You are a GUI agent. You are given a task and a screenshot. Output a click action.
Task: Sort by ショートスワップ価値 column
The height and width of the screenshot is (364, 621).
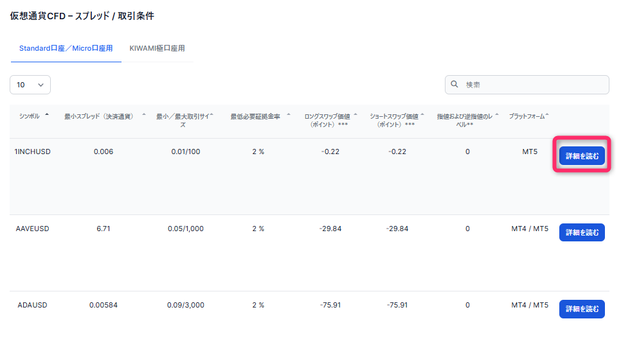[x=394, y=120]
